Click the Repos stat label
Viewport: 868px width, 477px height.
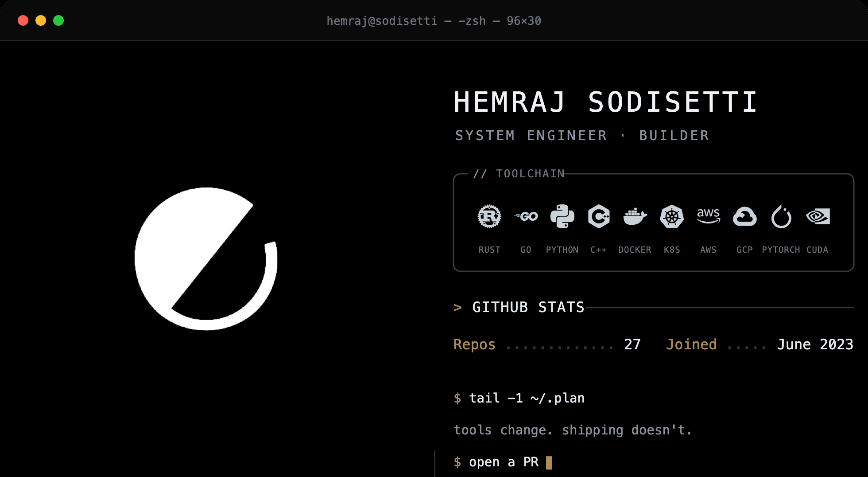pyautogui.click(x=474, y=344)
